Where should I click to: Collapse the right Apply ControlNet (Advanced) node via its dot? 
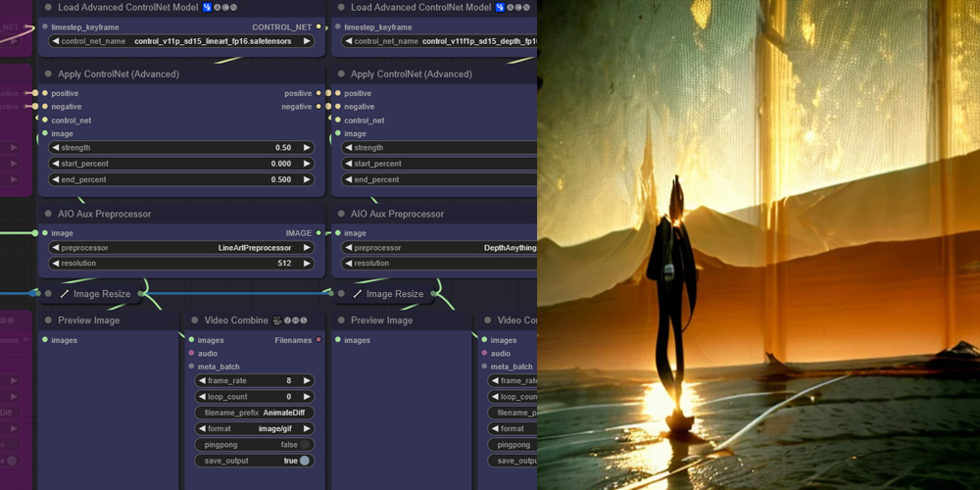coord(341,73)
